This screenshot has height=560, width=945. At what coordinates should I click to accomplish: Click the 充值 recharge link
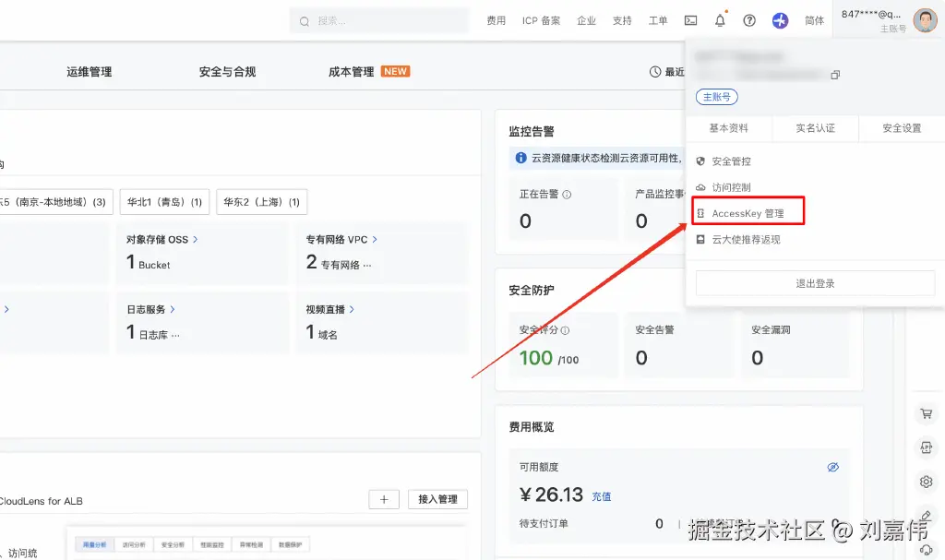(601, 496)
